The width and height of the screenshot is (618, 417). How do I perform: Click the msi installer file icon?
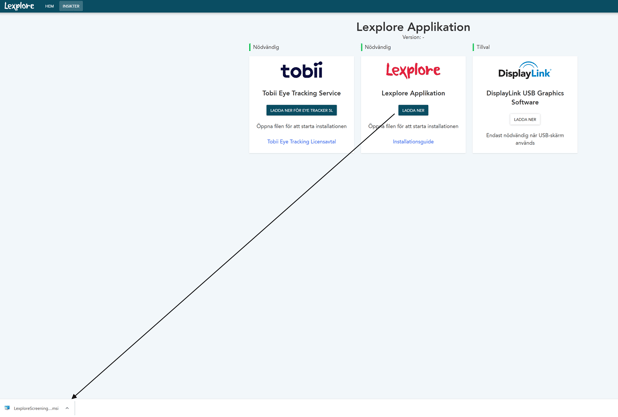point(7,408)
